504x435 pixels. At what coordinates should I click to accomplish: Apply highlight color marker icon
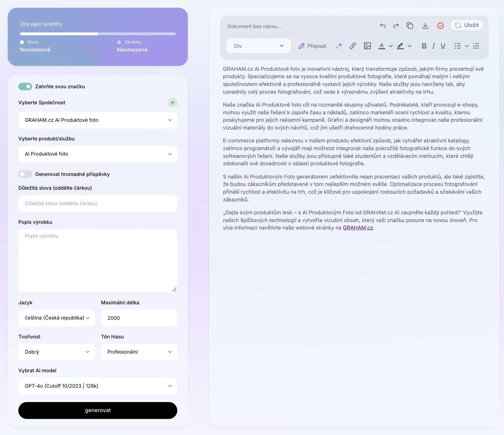400,46
